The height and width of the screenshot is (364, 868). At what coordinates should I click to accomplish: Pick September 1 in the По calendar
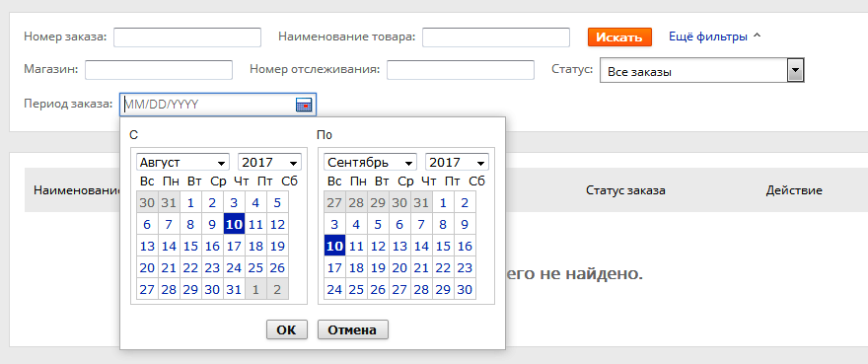(443, 203)
